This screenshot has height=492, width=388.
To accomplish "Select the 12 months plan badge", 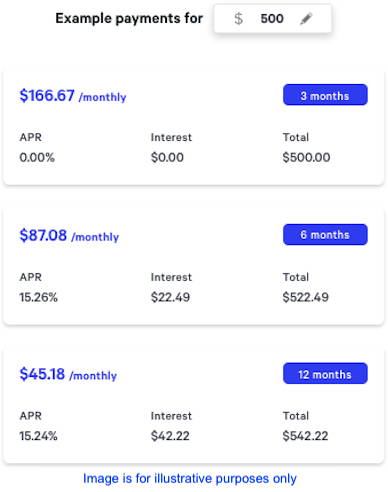I will click(x=325, y=373).
